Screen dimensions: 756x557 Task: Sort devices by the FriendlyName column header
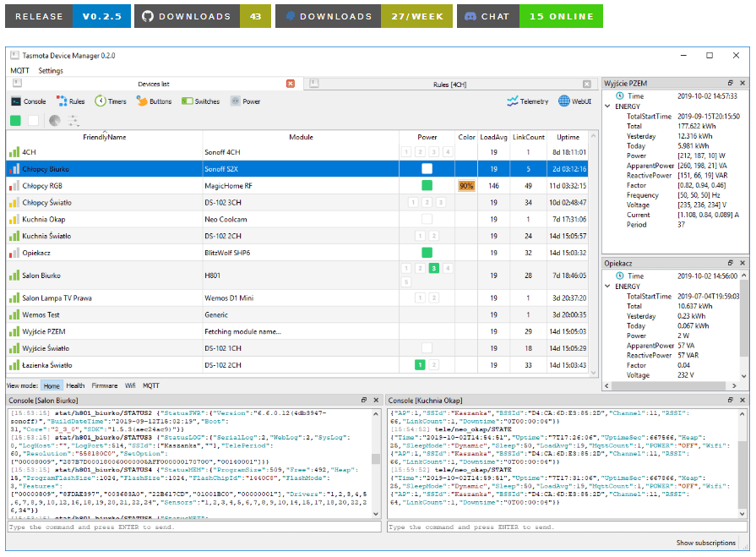105,137
